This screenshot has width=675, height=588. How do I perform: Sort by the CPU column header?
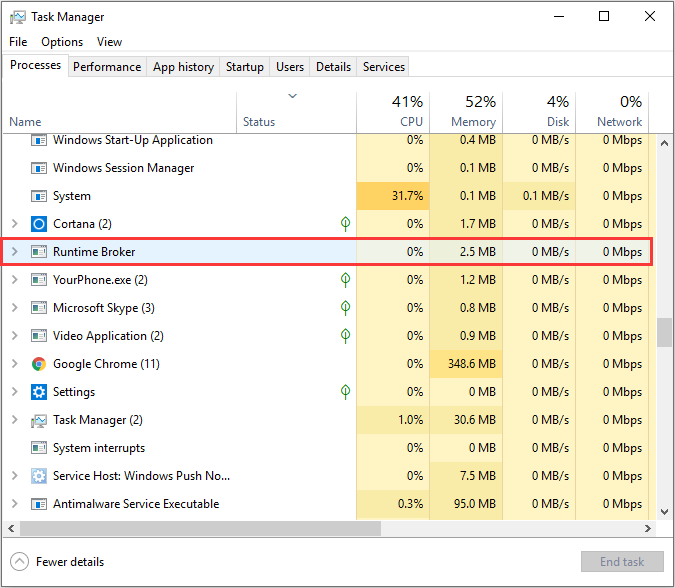coord(393,112)
